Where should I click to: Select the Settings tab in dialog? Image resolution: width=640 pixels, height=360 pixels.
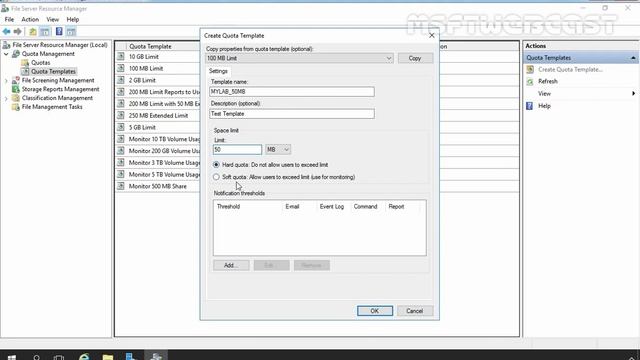coord(218,71)
